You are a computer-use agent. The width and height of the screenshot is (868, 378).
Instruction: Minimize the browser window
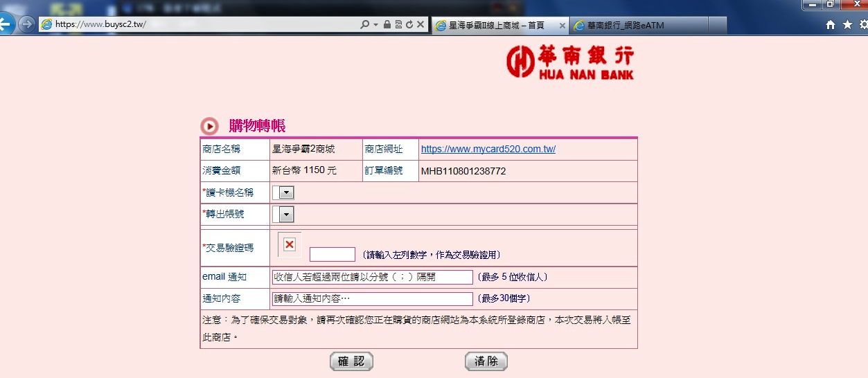point(812,5)
